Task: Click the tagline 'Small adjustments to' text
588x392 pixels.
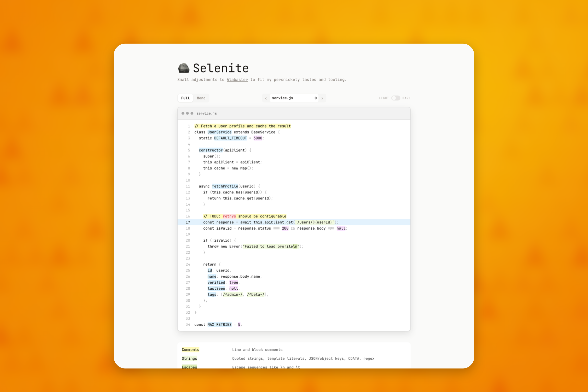Action: click(201, 79)
